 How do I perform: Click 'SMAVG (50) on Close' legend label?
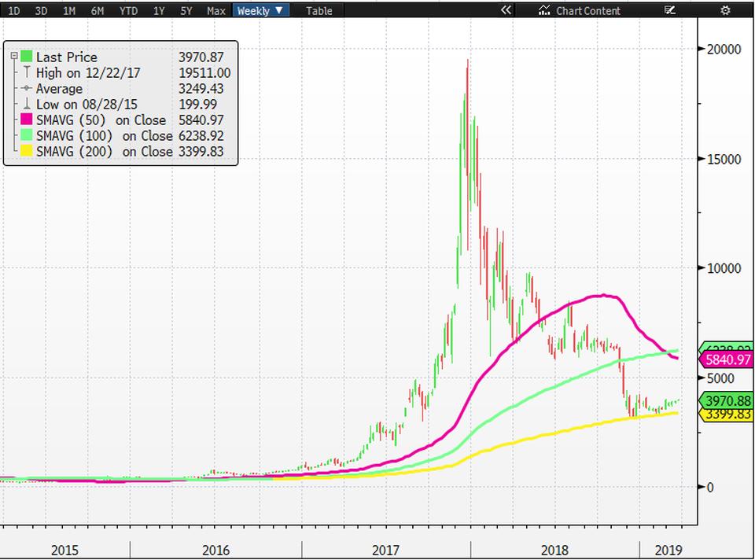coord(101,120)
